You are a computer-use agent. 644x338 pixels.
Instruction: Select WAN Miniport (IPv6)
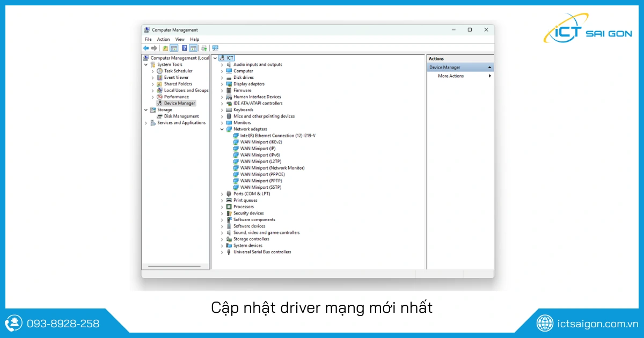coord(260,155)
